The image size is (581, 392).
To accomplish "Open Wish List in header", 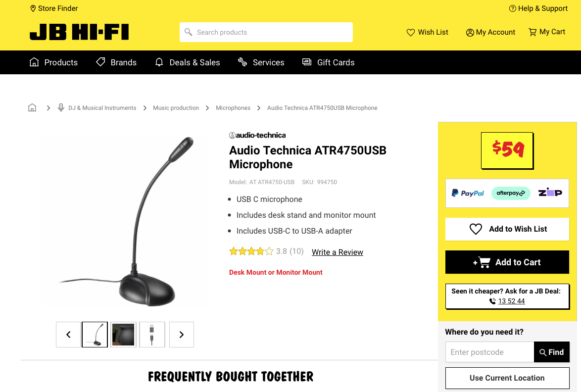I will (x=427, y=32).
